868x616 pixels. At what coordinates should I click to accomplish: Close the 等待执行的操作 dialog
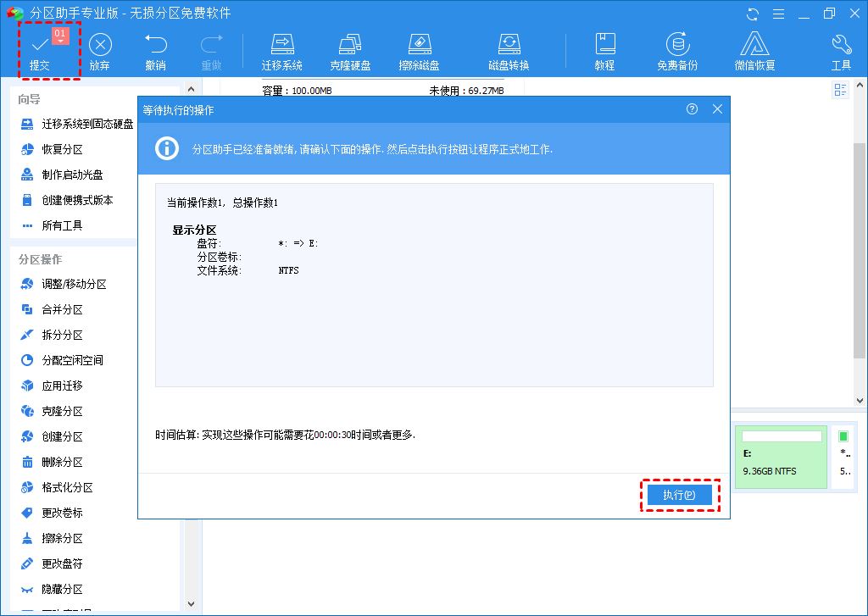click(x=717, y=109)
